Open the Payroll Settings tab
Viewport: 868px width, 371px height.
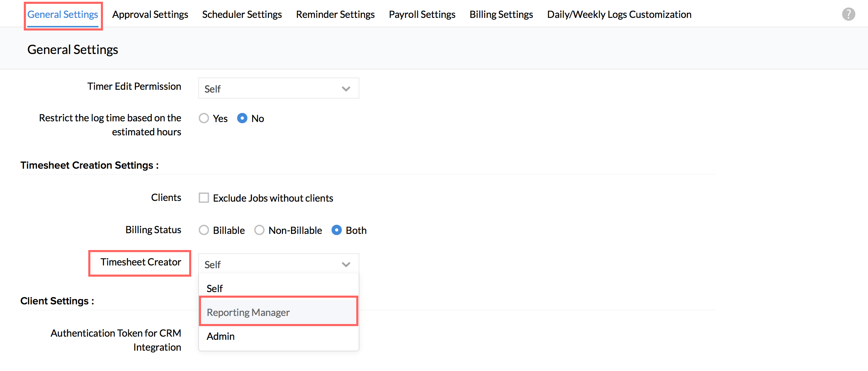pyautogui.click(x=422, y=14)
